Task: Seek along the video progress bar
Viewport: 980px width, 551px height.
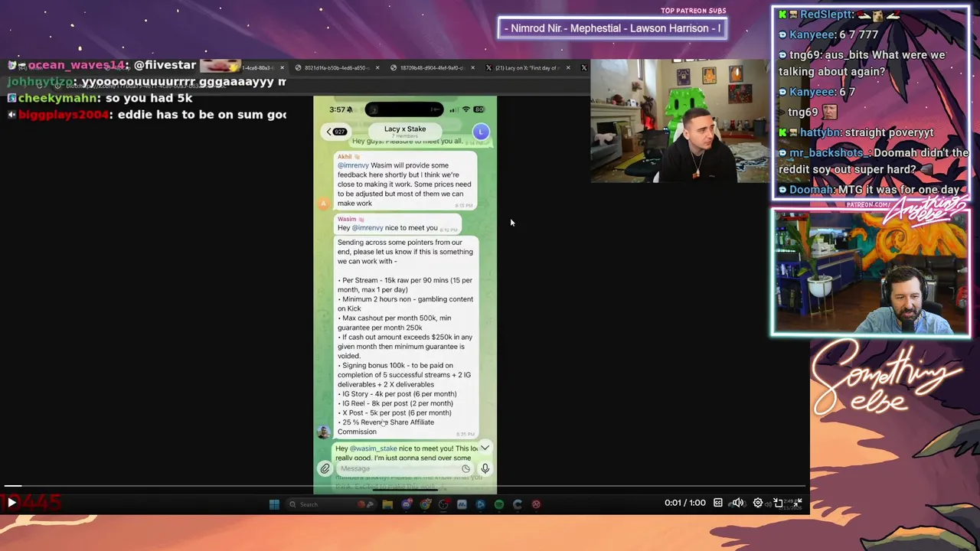Action: [x=404, y=486]
